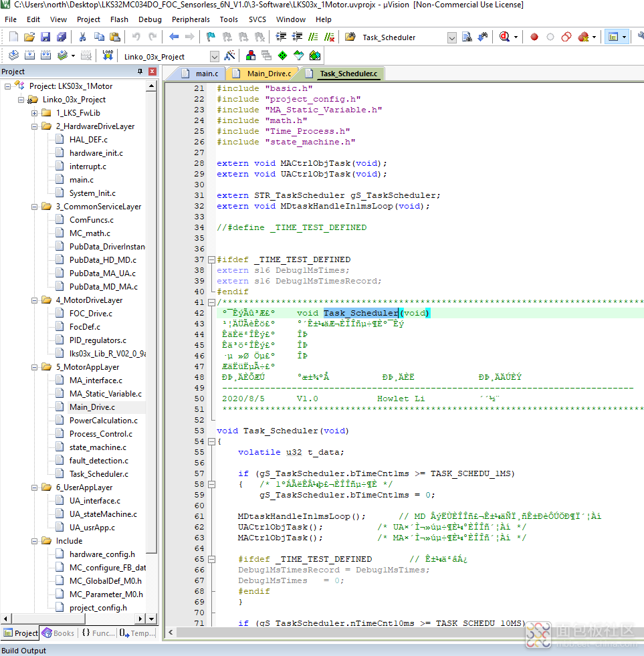Switch to the Main_Drive.c editor tab

pos(262,74)
